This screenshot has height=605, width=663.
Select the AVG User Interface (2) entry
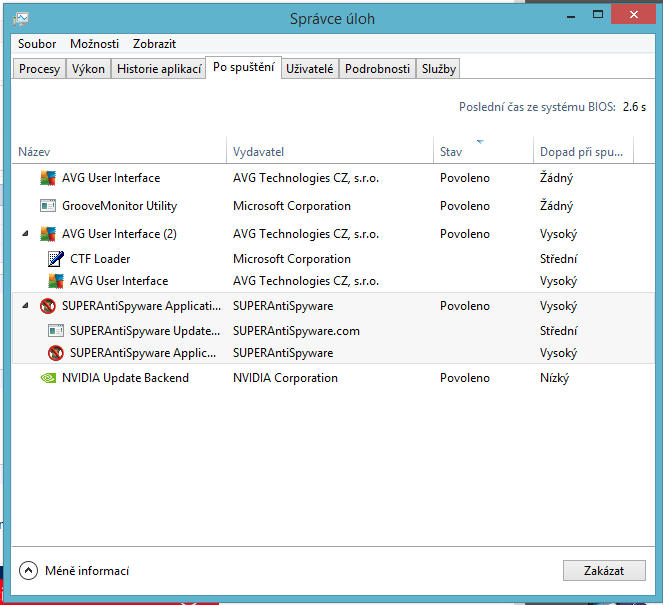pos(119,234)
